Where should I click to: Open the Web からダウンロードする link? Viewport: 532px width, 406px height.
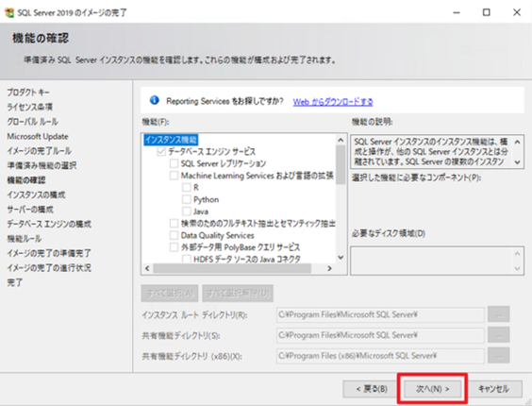333,102
